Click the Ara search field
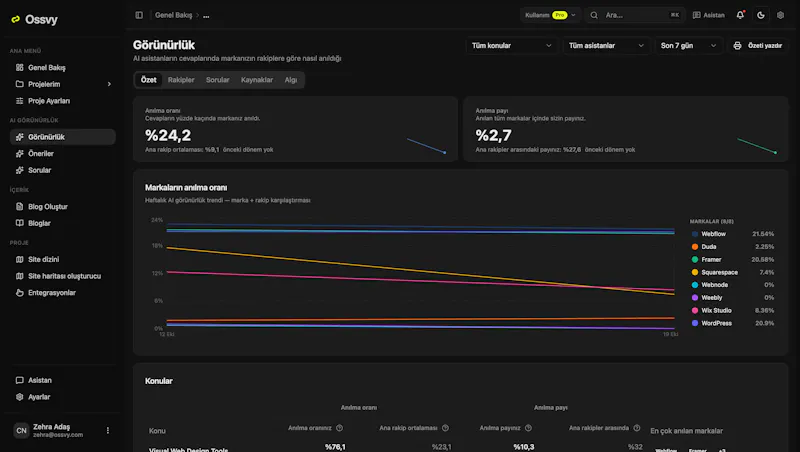The width and height of the screenshot is (800, 452). pyautogui.click(x=635, y=15)
